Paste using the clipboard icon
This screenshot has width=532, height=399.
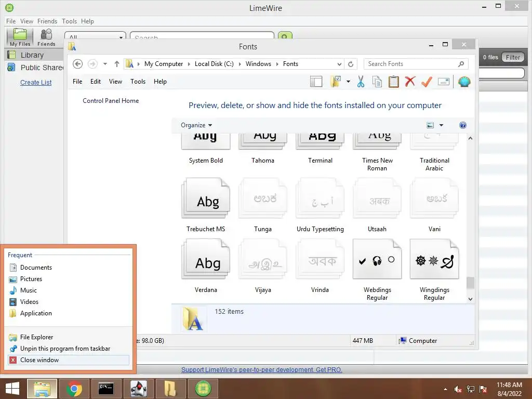pyautogui.click(x=394, y=82)
